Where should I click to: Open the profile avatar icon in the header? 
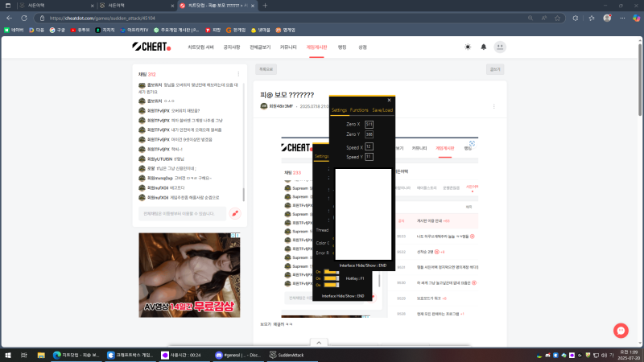point(500,47)
